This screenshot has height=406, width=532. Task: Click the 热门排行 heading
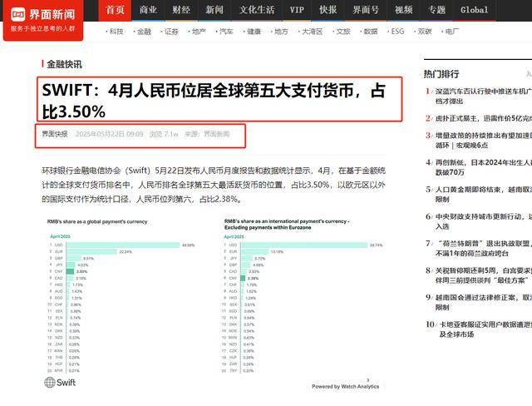click(441, 74)
